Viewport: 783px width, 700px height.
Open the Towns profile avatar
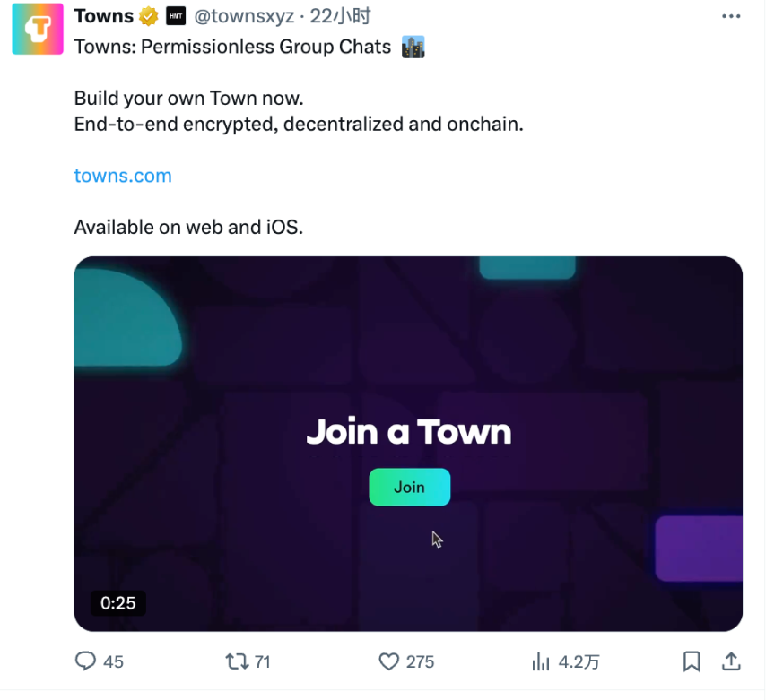[36, 30]
